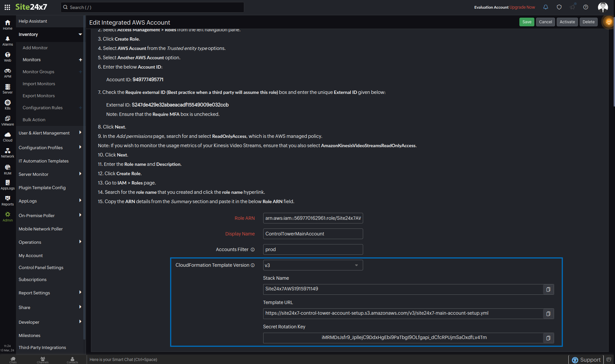Show info for Accounts Filter field
The width and height of the screenshot is (615, 364).
(x=253, y=250)
